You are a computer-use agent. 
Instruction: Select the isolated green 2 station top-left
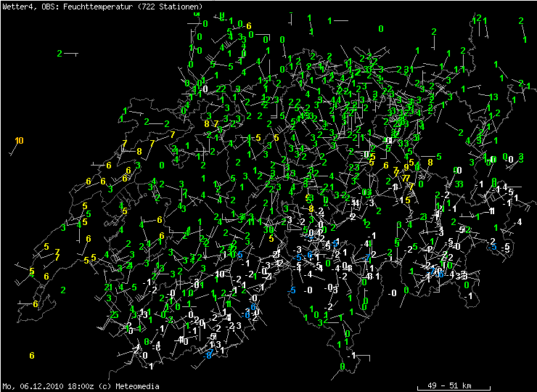click(x=60, y=53)
